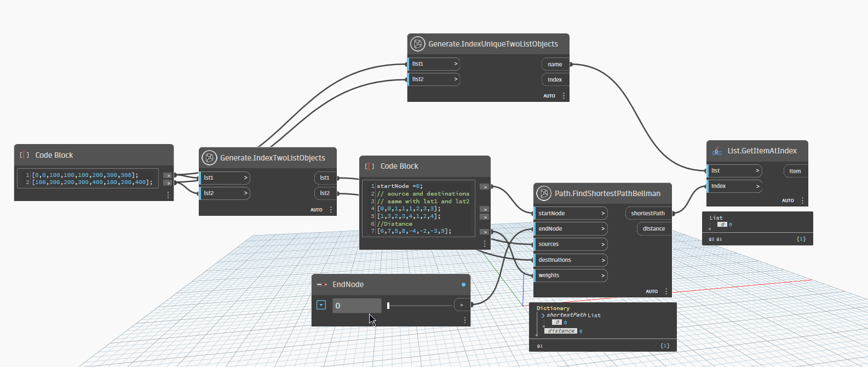Screen dimensions: 868x367
Task: Toggle AUTO lacing on Generate.IndexTwoListObjects node
Action: (317, 210)
